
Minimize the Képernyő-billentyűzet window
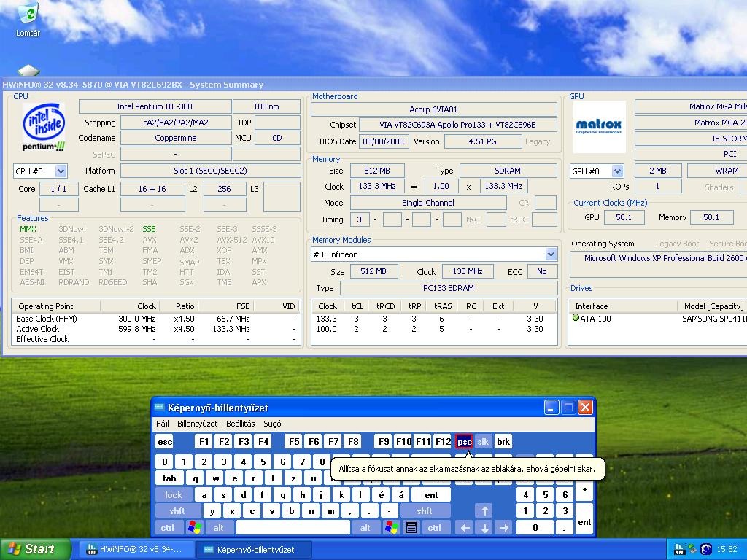[x=551, y=408]
